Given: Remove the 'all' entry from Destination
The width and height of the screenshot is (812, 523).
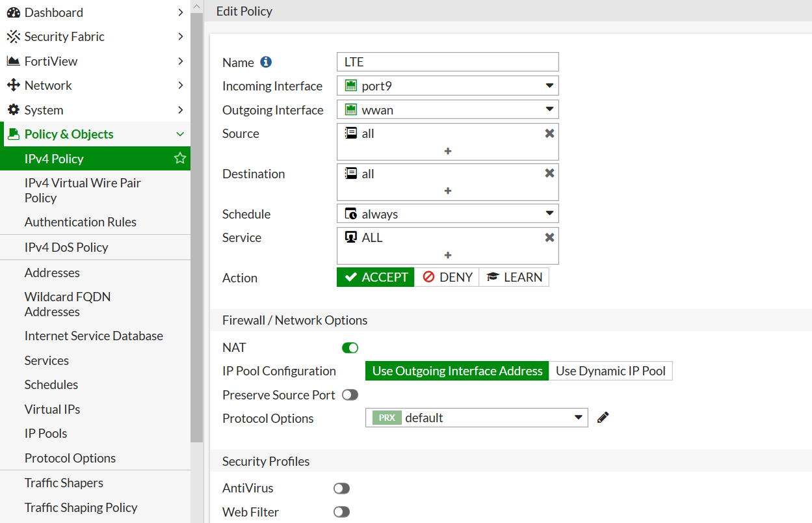Looking at the screenshot, I should click(x=549, y=174).
